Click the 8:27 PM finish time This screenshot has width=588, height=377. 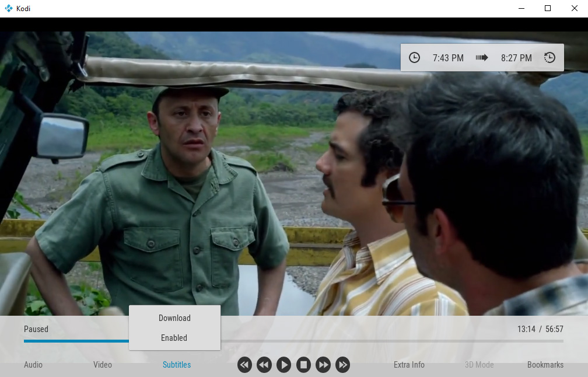516,58
